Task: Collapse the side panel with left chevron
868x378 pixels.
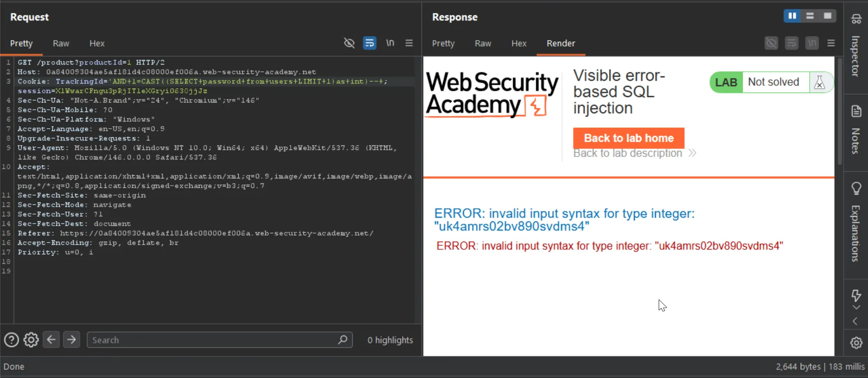Action: click(x=855, y=321)
